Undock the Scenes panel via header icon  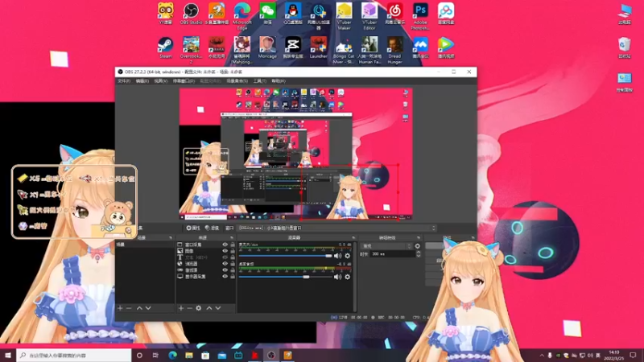click(x=171, y=237)
